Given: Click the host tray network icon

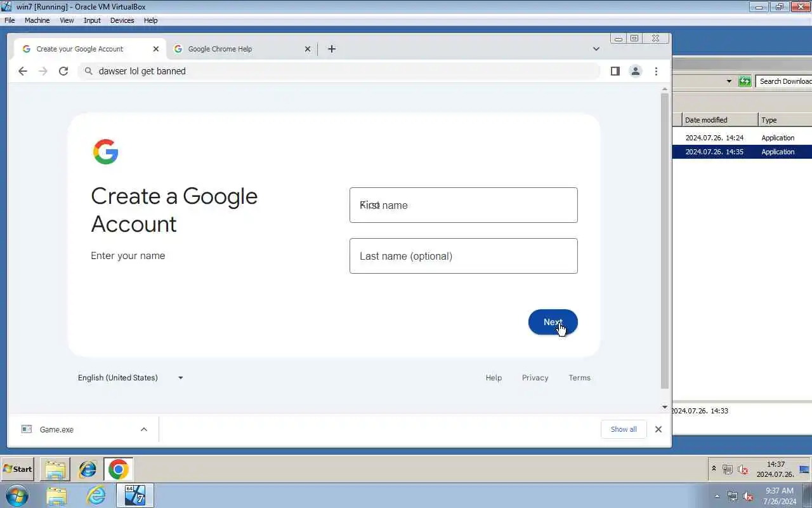Looking at the screenshot, I should click(733, 496).
